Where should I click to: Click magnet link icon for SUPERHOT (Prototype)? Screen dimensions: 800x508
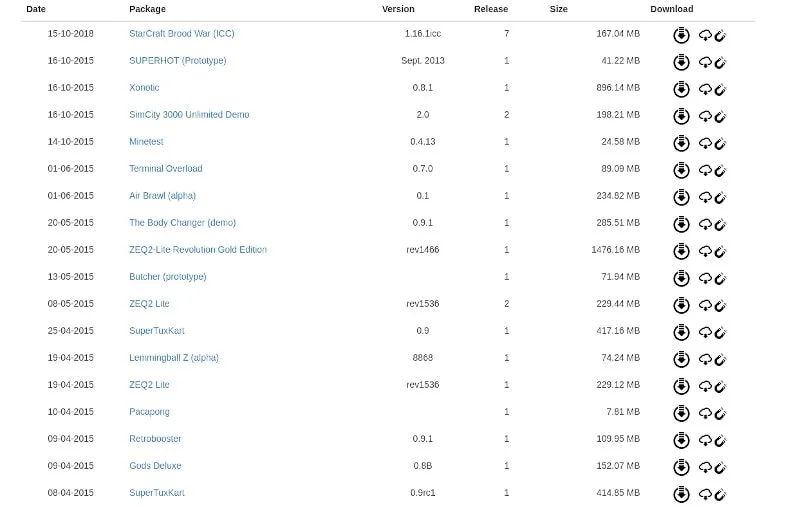point(720,62)
